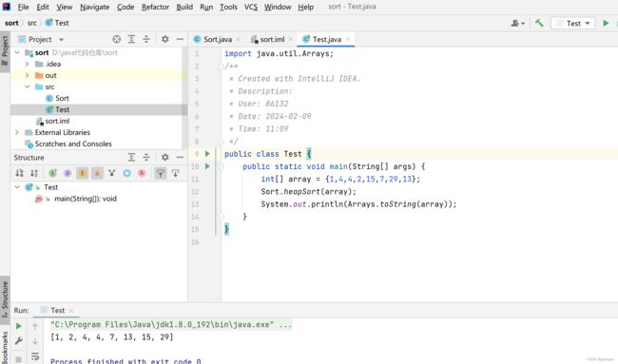Open the user account dropdown
This screenshot has height=364, width=618.
coord(518,23)
